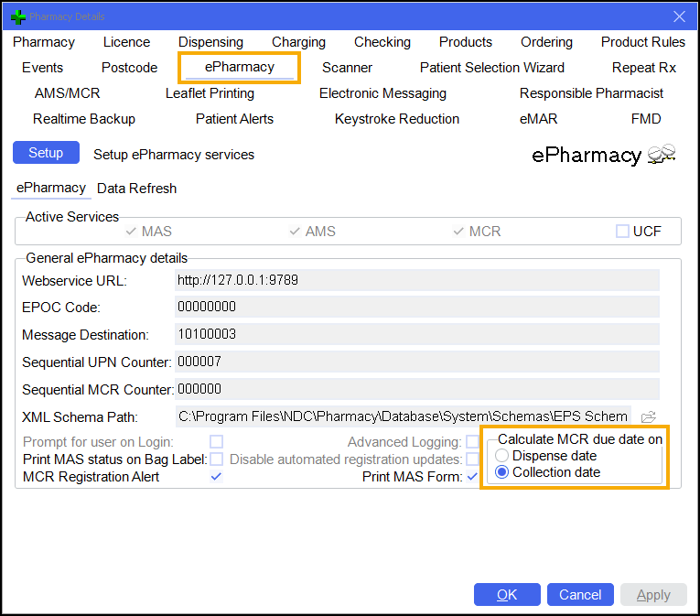Select Dispense date radio option
The width and height of the screenshot is (700, 616).
pyautogui.click(x=502, y=456)
